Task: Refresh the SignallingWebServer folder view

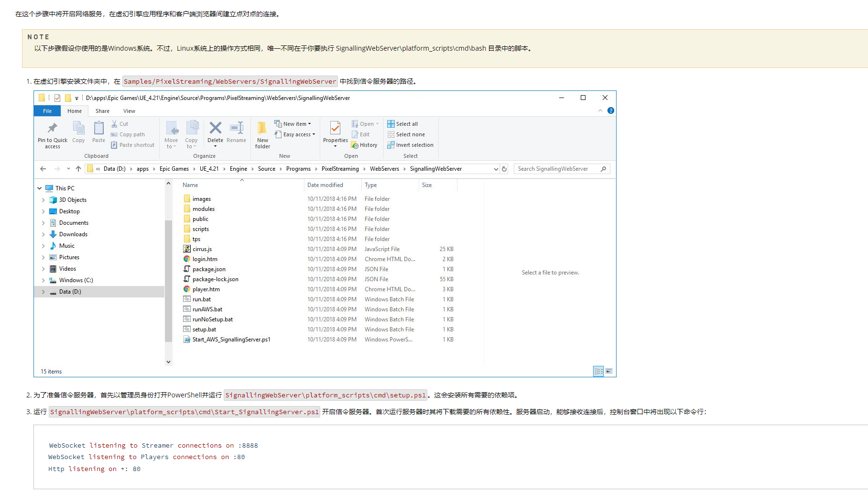Action: click(x=504, y=169)
